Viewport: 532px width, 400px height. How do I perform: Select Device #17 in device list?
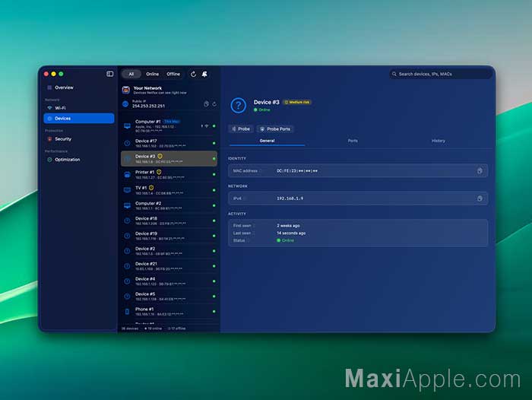click(169, 143)
